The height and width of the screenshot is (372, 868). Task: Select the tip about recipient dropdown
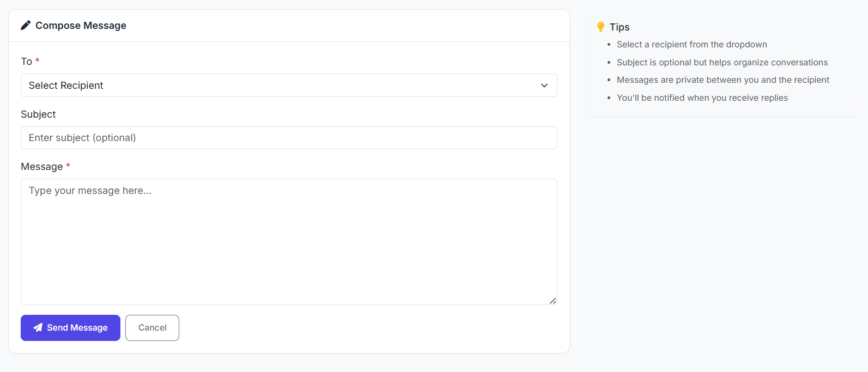point(691,45)
